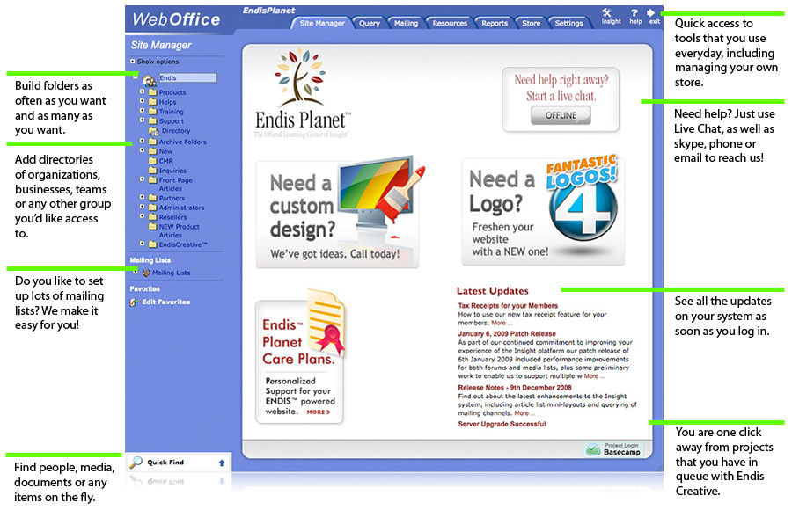792x532 pixels.
Task: Expand the Products folder
Action: 142,91
